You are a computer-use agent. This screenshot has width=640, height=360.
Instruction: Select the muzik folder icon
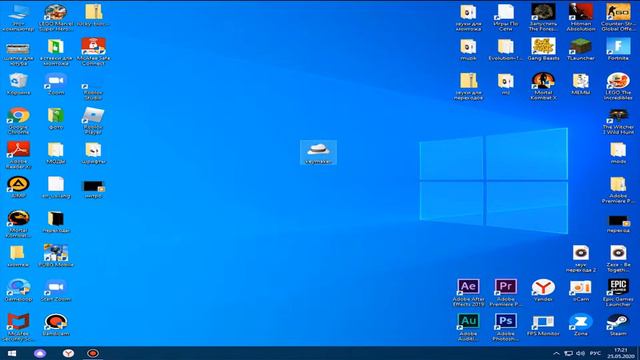tap(468, 49)
